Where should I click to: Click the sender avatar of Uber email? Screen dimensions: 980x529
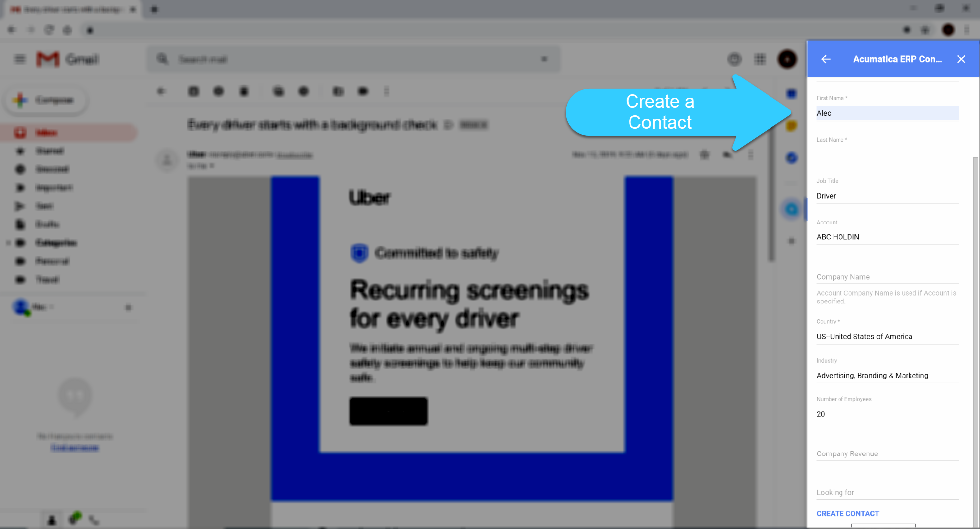click(x=167, y=160)
